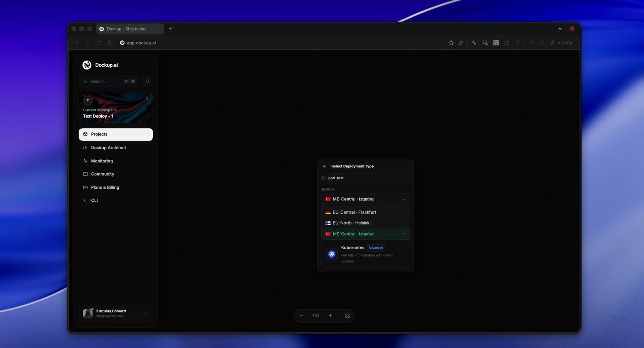The height and width of the screenshot is (348, 644).
Task: Go to the Monitoring section
Action: click(x=116, y=161)
